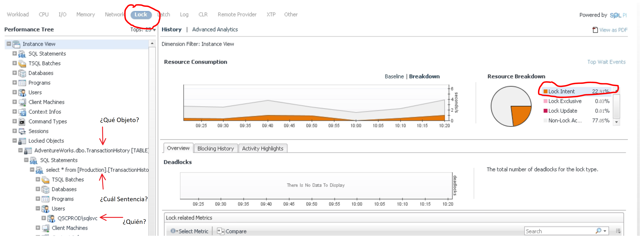Click the Client Machines monitor icon

pos(22,102)
